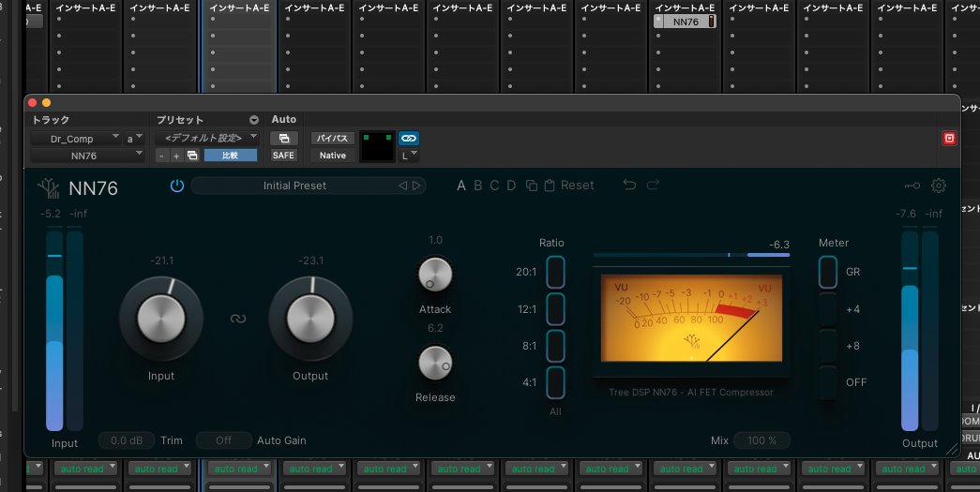
Task: Click the Output knob value -23.1
Action: pyautogui.click(x=310, y=261)
